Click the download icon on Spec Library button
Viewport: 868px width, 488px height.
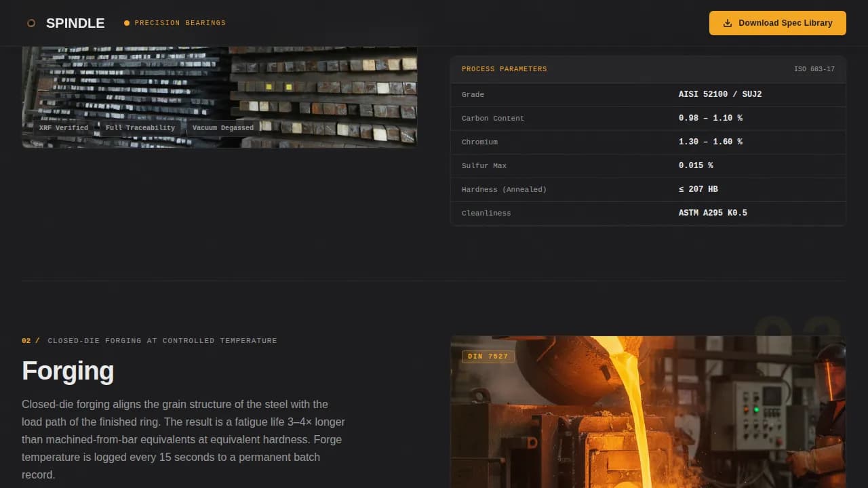click(x=728, y=22)
